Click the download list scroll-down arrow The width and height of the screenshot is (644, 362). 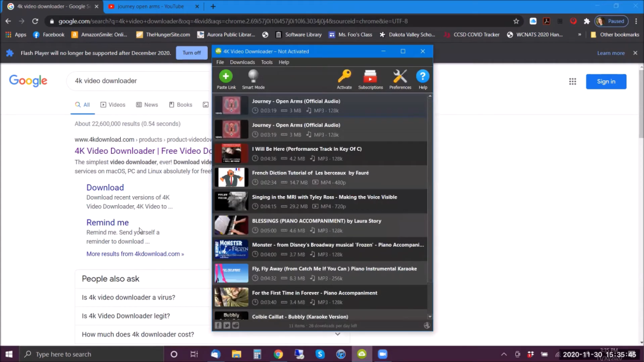[x=430, y=317]
